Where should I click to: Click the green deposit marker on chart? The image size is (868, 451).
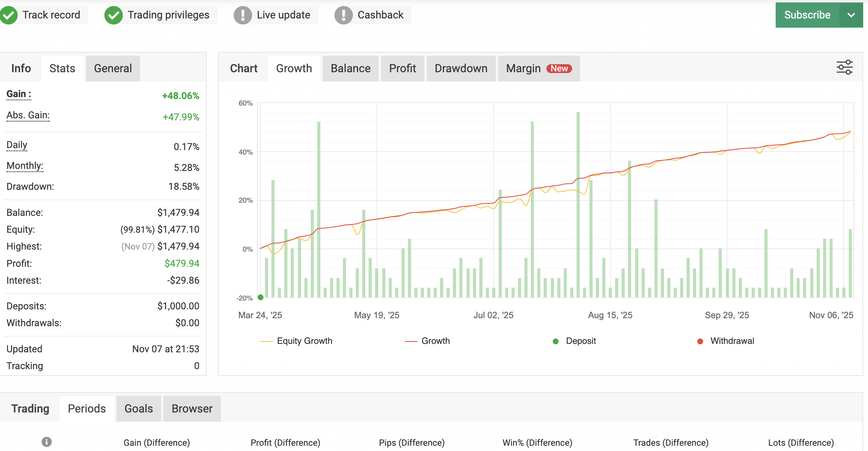point(261,297)
